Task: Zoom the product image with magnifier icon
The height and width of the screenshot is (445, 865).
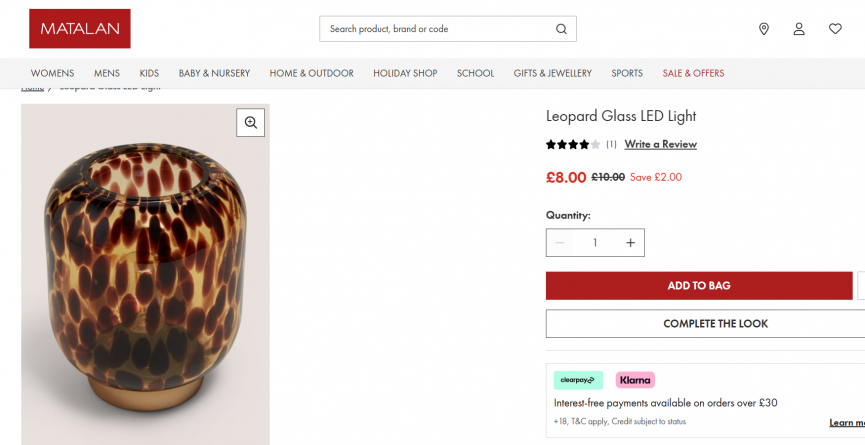Action: pyautogui.click(x=251, y=122)
